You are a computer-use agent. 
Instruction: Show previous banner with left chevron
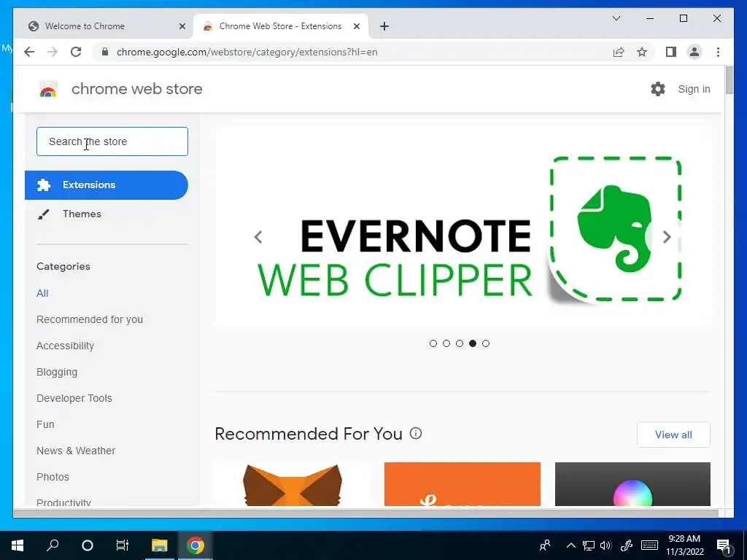[x=258, y=237]
